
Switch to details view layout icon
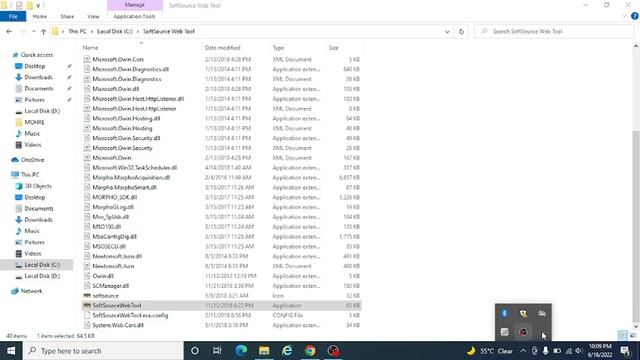pyautogui.click(x=622, y=336)
